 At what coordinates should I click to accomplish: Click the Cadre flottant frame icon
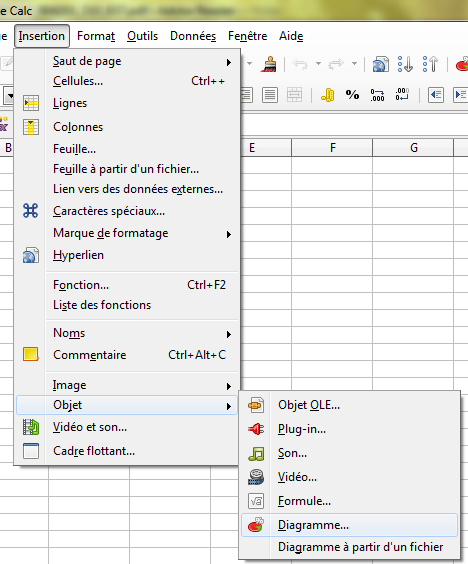31,451
